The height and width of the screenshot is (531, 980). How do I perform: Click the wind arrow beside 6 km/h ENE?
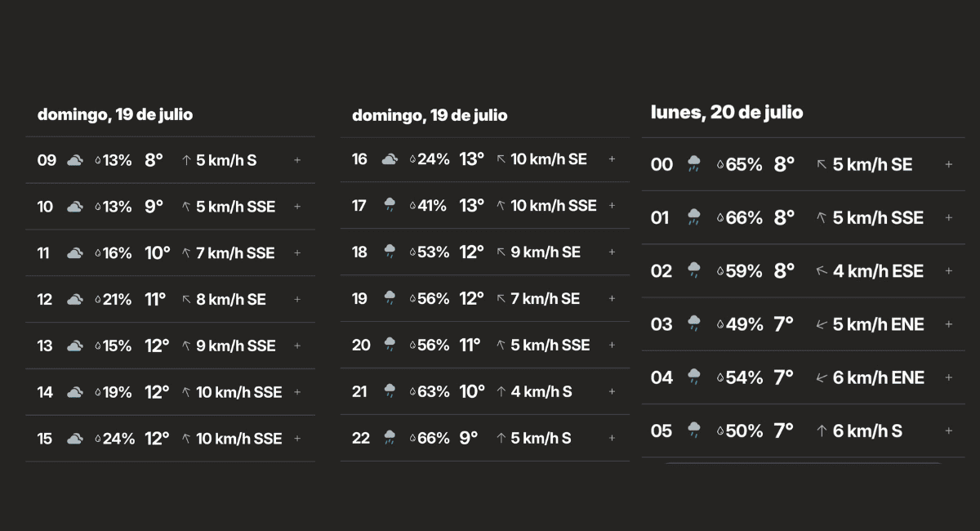click(x=822, y=377)
